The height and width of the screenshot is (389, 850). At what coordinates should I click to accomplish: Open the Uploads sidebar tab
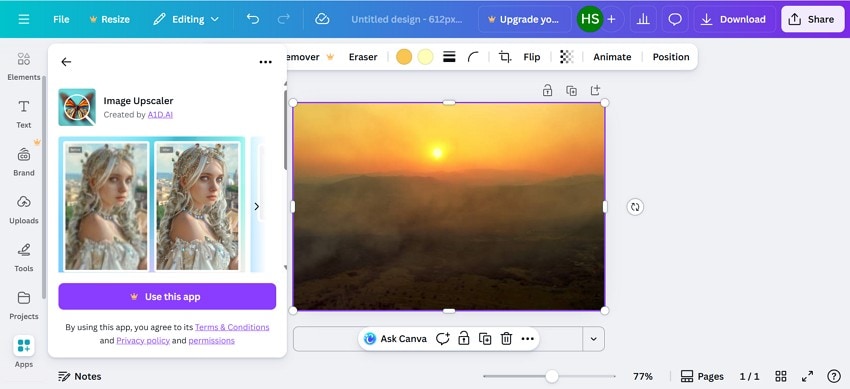coord(23,210)
